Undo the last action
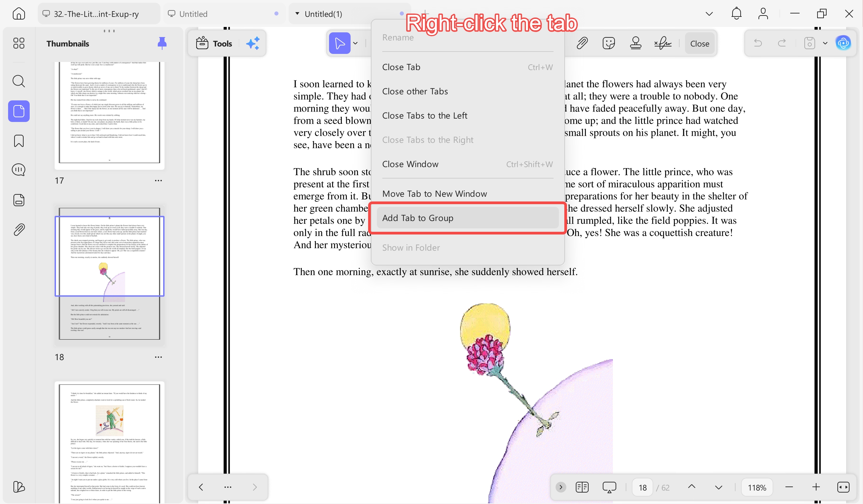 pos(758,43)
